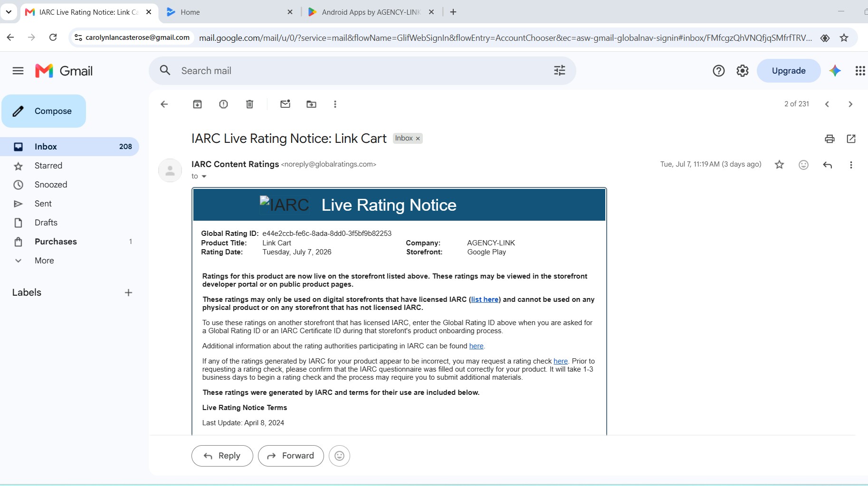Viewport: 868px width, 486px height.
Task: Go to newer email arrow
Action: coord(827,104)
